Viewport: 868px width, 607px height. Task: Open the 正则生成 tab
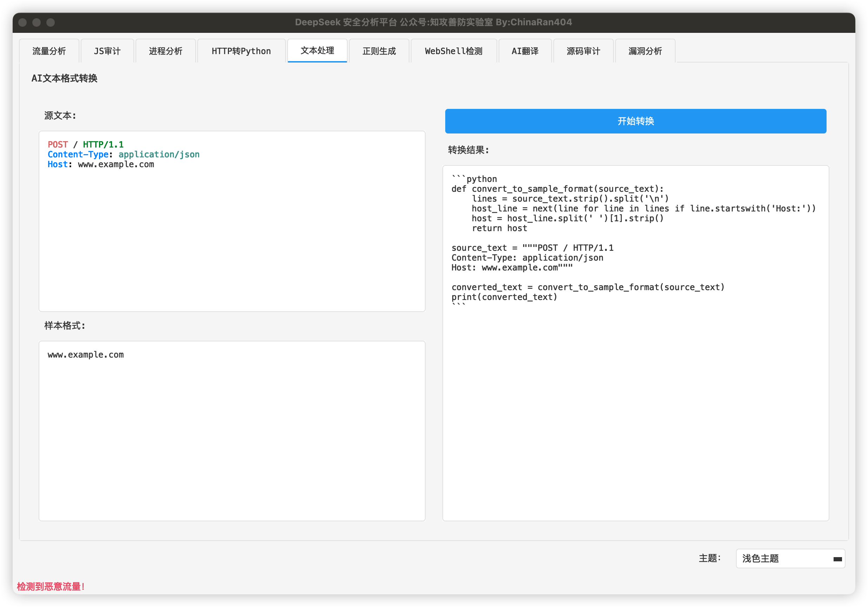(x=379, y=51)
